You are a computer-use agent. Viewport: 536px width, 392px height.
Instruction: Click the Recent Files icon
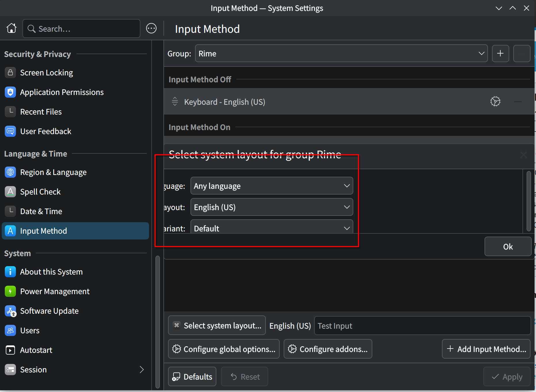[10, 112]
